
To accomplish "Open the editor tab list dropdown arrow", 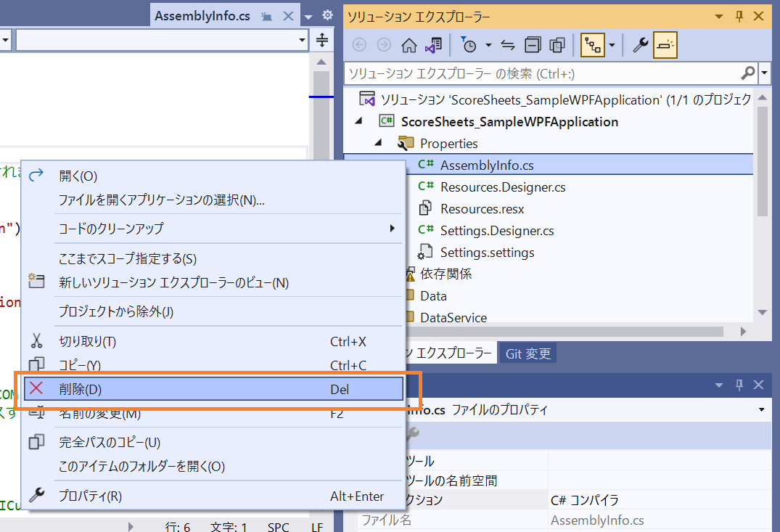I will coord(308,17).
